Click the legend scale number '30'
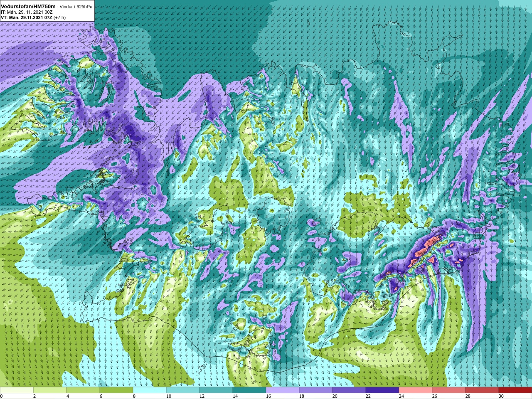 [501, 396]
